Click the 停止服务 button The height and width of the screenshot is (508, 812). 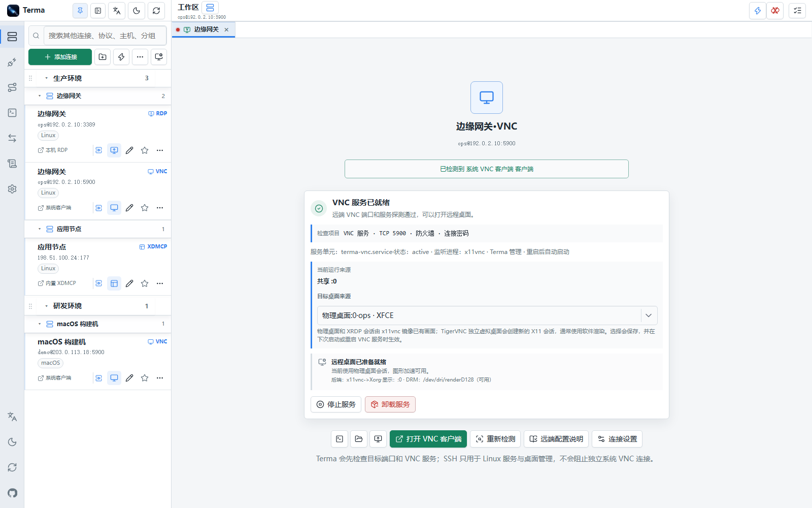[336, 404]
